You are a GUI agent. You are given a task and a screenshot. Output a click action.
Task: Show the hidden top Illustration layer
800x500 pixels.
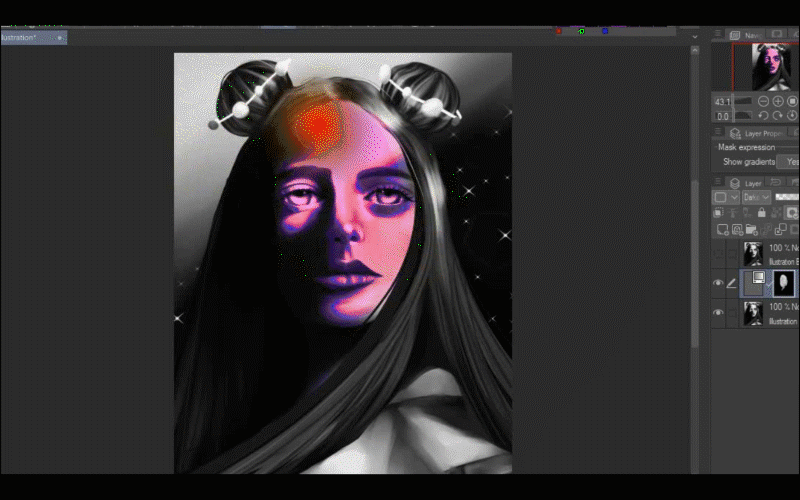718,254
